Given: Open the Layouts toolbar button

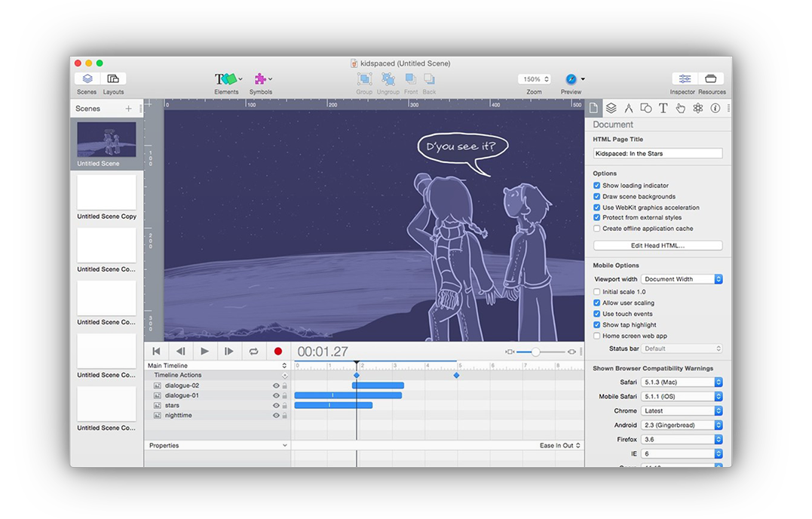Looking at the screenshot, I should tap(113, 78).
